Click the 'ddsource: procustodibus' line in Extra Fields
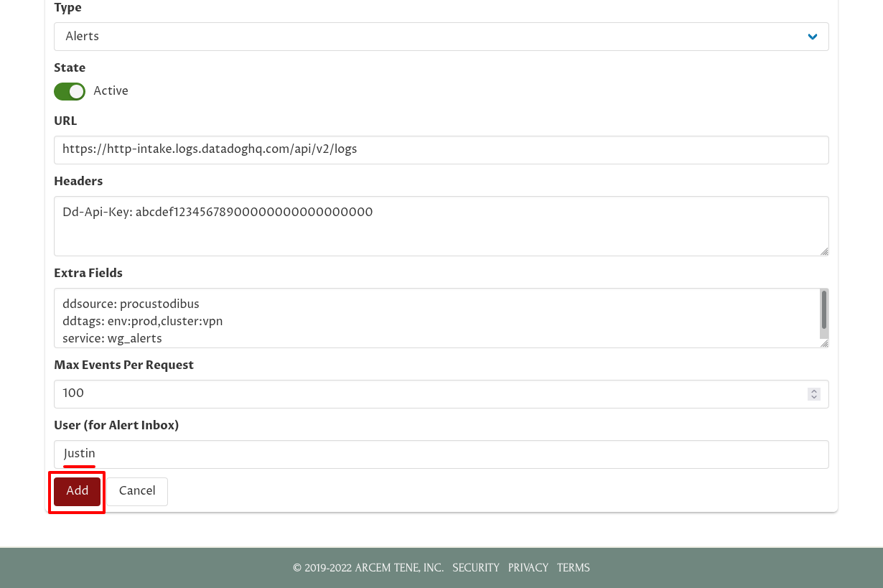 point(131,304)
